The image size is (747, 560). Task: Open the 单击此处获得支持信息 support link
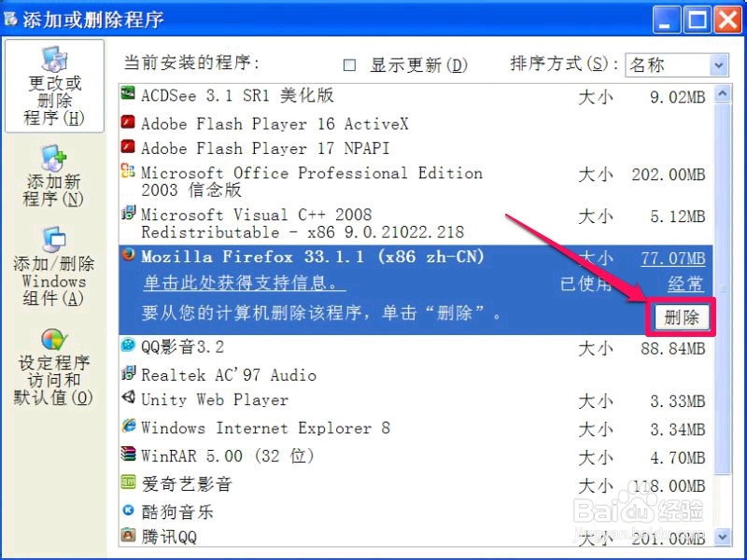tap(244, 284)
